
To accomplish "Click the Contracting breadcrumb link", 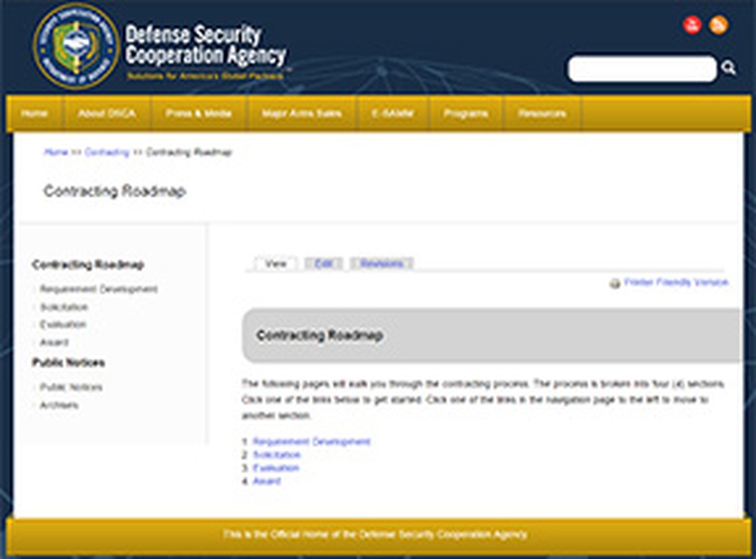I will pos(107,152).
